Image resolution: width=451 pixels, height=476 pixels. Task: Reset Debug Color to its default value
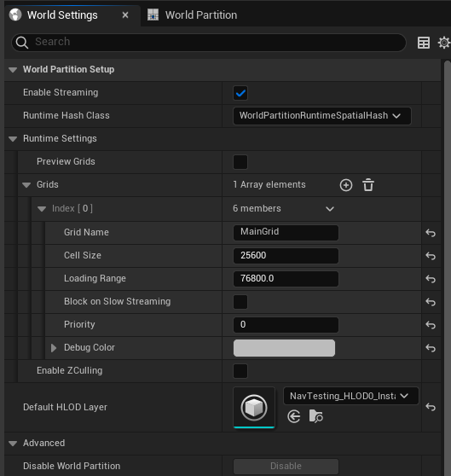(x=431, y=348)
